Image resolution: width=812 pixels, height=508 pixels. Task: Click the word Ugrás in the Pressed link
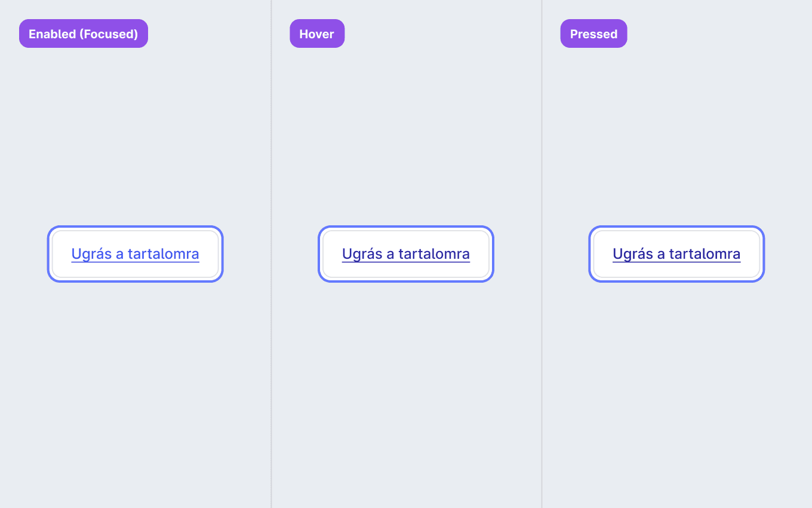click(x=633, y=255)
